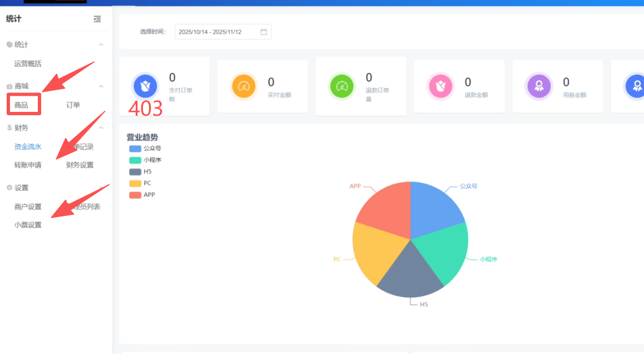Click the purple 用券金额 badge icon
The height and width of the screenshot is (354, 644).
coord(539,86)
